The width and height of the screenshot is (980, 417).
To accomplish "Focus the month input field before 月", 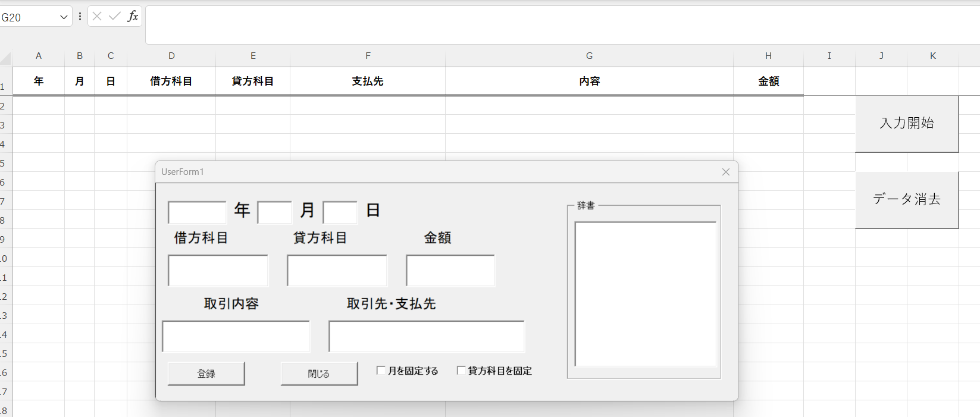I will [274, 212].
